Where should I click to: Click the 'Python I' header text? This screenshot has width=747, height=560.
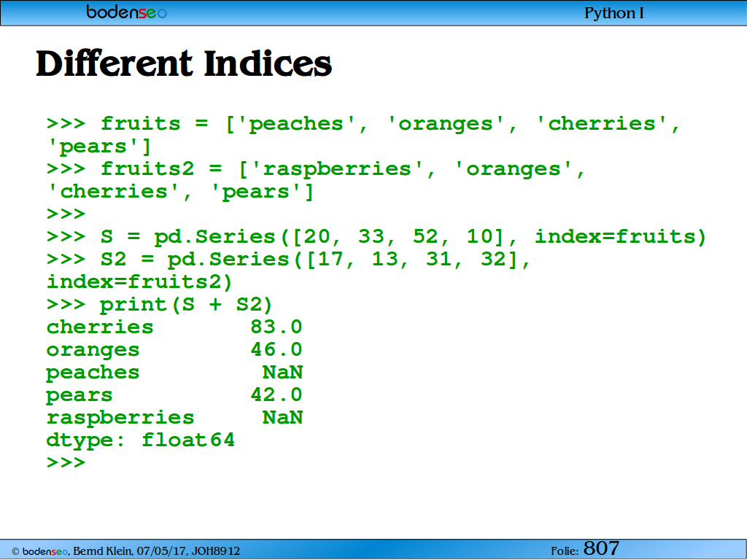[614, 13]
